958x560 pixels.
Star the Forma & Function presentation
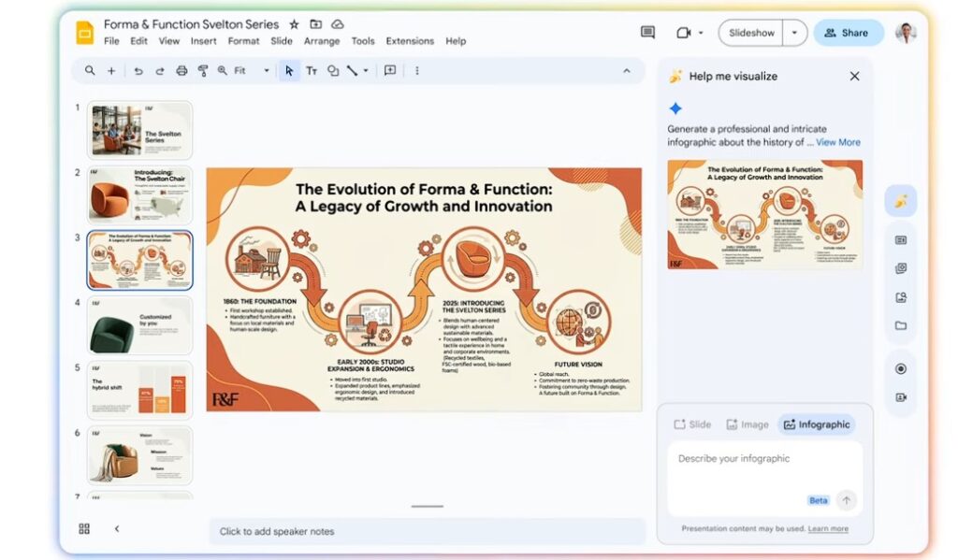click(294, 24)
